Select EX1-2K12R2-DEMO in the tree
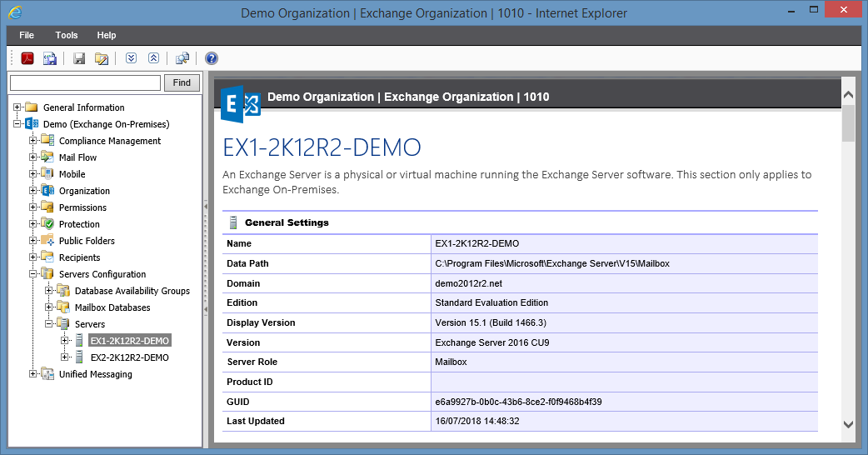 pos(130,341)
